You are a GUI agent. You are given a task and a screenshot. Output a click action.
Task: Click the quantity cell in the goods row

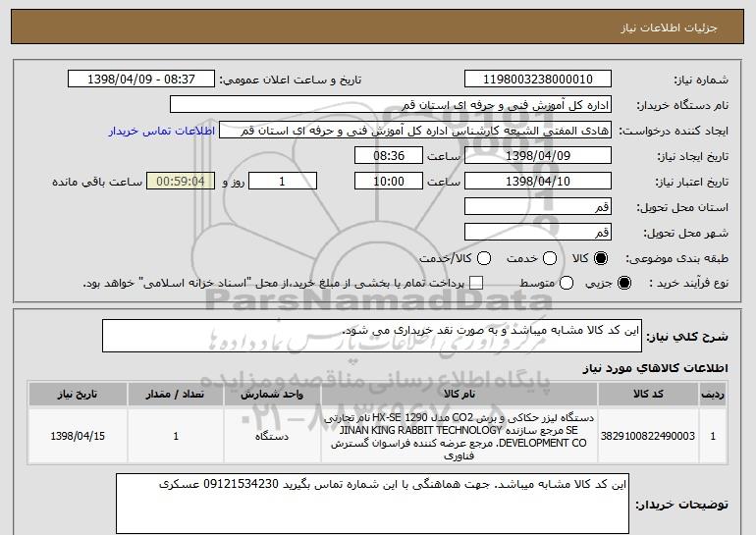(x=176, y=436)
